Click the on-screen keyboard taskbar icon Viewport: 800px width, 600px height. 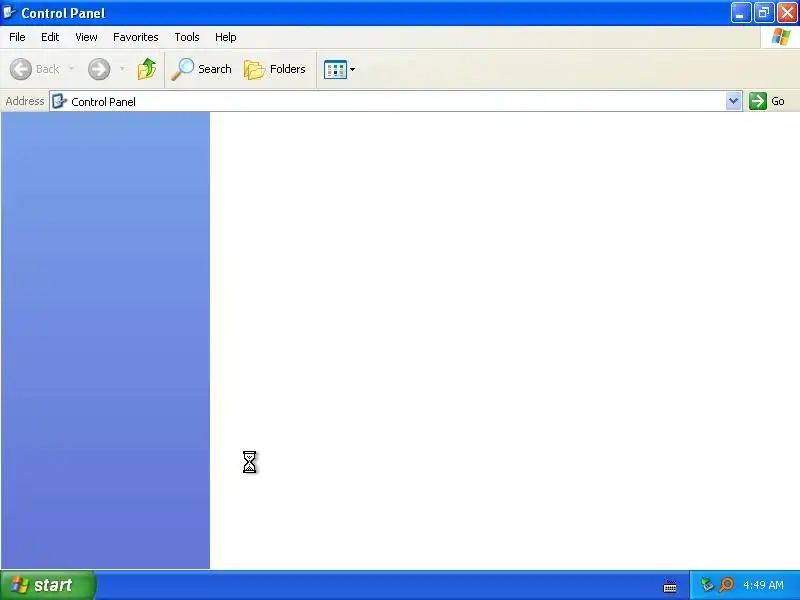(670, 587)
